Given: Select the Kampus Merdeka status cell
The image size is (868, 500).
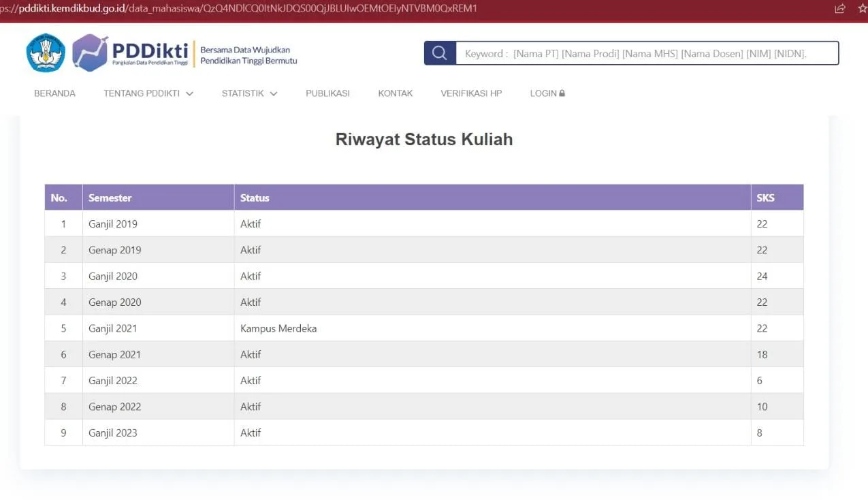Looking at the screenshot, I should pyautogui.click(x=278, y=328).
